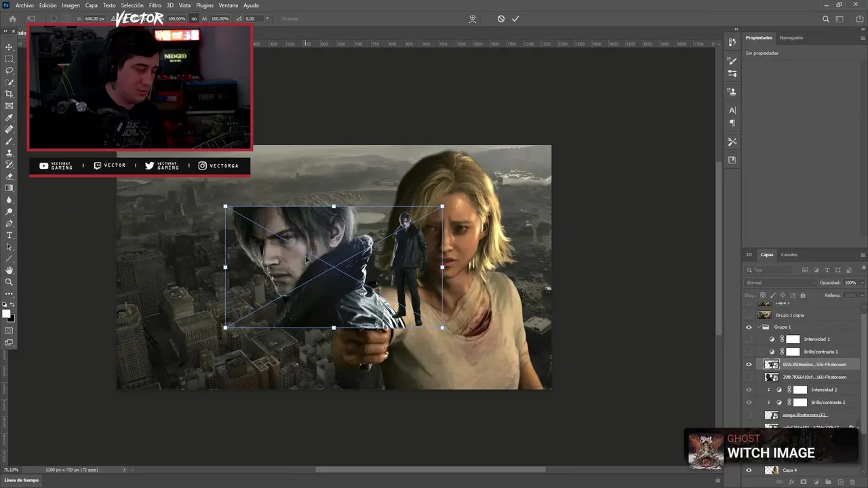Select the Crop tool
Image resolution: width=868 pixels, height=488 pixels.
(x=9, y=94)
